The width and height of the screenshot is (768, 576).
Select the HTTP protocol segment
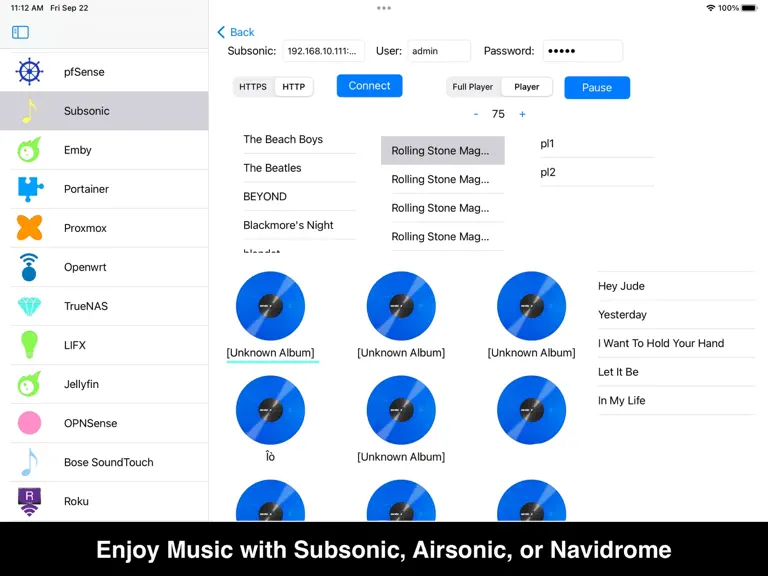tap(293, 87)
